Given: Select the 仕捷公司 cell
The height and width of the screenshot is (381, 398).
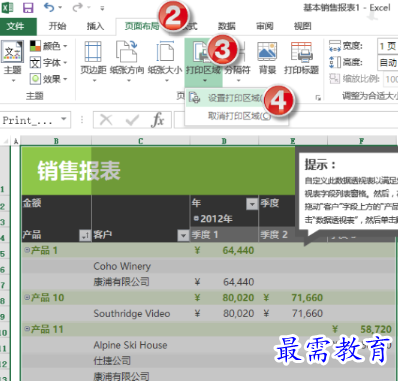Looking at the screenshot, I should click(141, 361).
